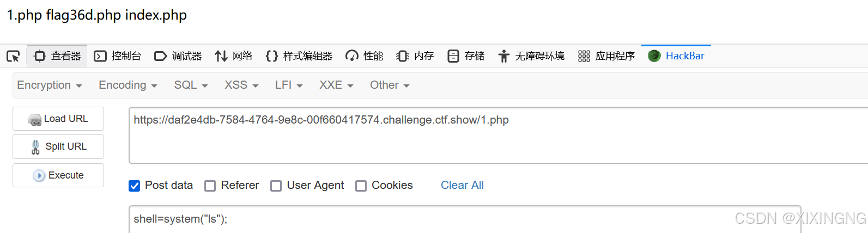Image resolution: width=868 pixels, height=233 pixels.
Task: Uncheck the Post data checkbox
Action: (x=134, y=186)
